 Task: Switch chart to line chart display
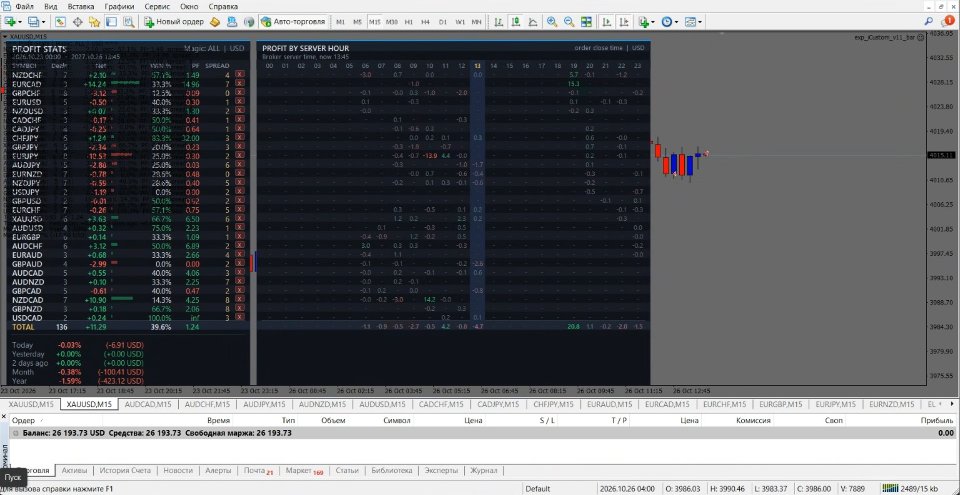click(533, 21)
